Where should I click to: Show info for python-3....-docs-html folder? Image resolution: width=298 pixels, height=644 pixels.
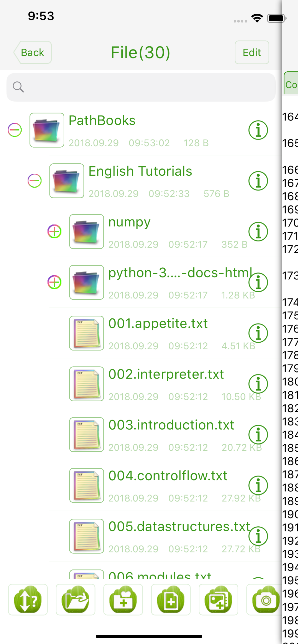coord(258,282)
